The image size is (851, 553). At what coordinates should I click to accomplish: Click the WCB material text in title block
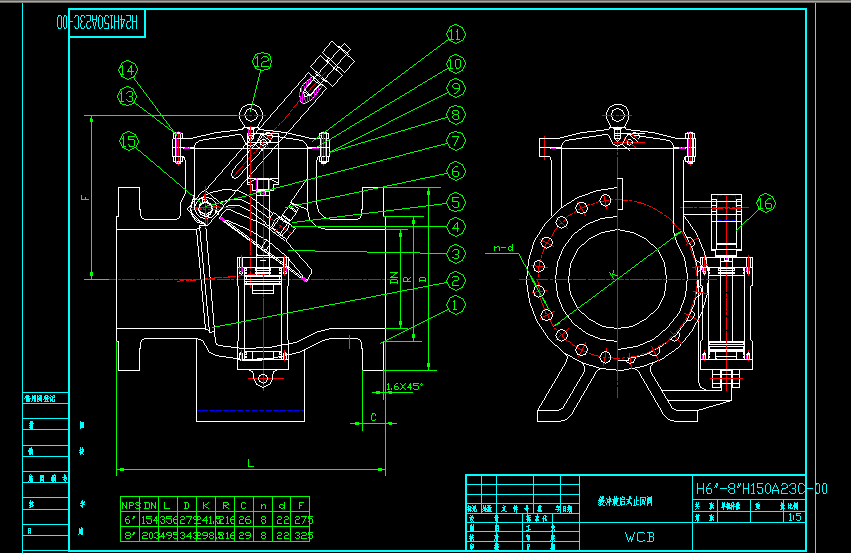(x=639, y=537)
